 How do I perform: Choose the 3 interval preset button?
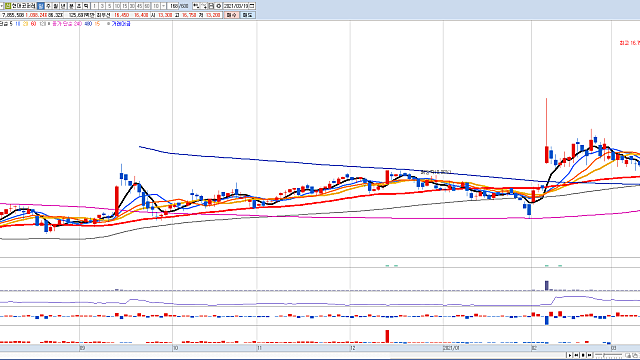[102, 6]
